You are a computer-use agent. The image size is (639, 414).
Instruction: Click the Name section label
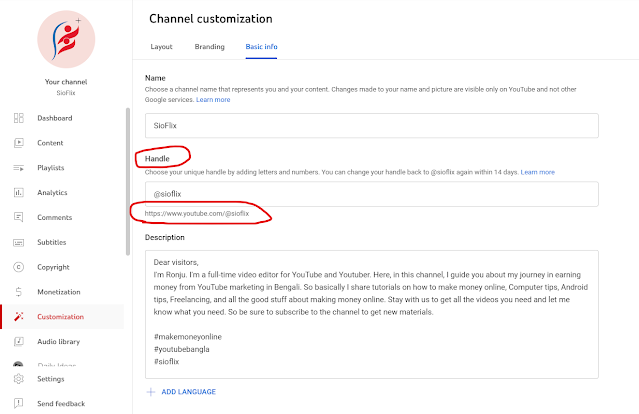(155, 78)
